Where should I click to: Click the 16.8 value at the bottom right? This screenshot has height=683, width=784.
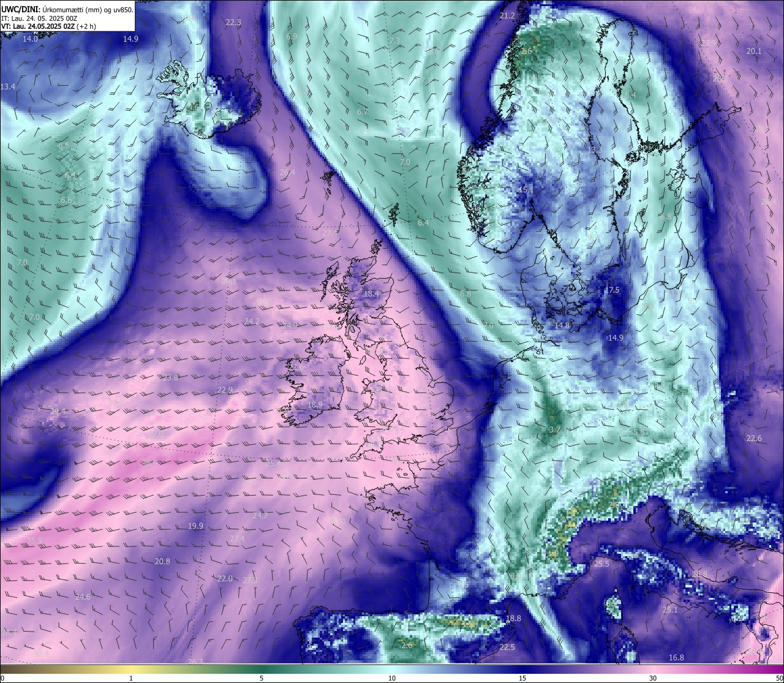pyautogui.click(x=676, y=657)
